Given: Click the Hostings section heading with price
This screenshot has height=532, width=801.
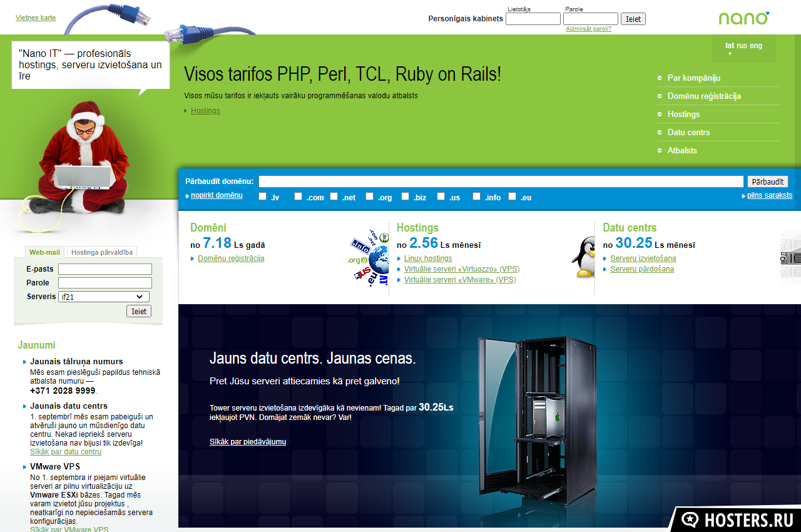Looking at the screenshot, I should click(x=417, y=228).
